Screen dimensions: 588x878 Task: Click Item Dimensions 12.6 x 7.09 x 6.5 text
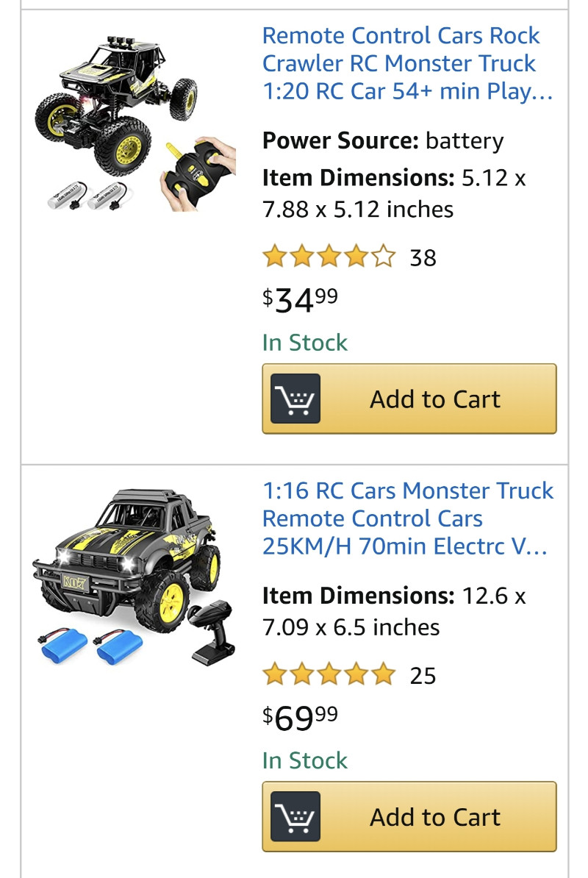(x=395, y=611)
